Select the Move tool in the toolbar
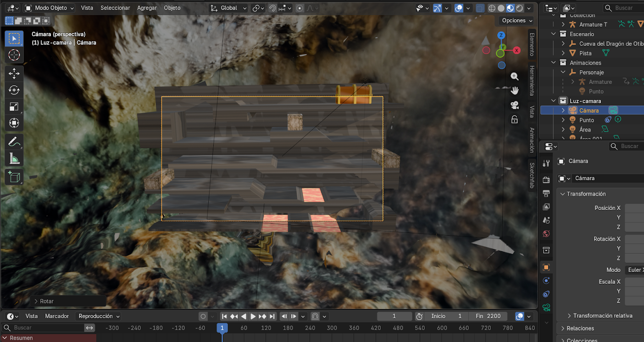644x342 pixels. 14,73
